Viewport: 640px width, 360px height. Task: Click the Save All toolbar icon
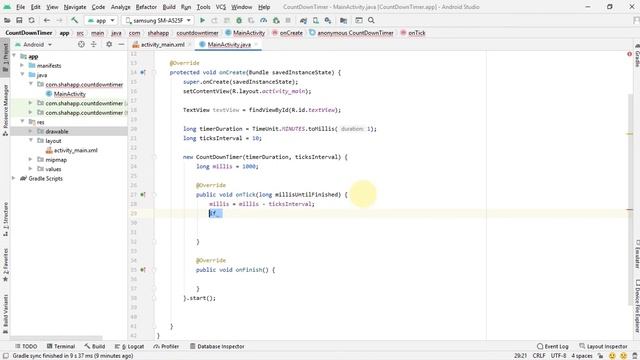click(19, 20)
